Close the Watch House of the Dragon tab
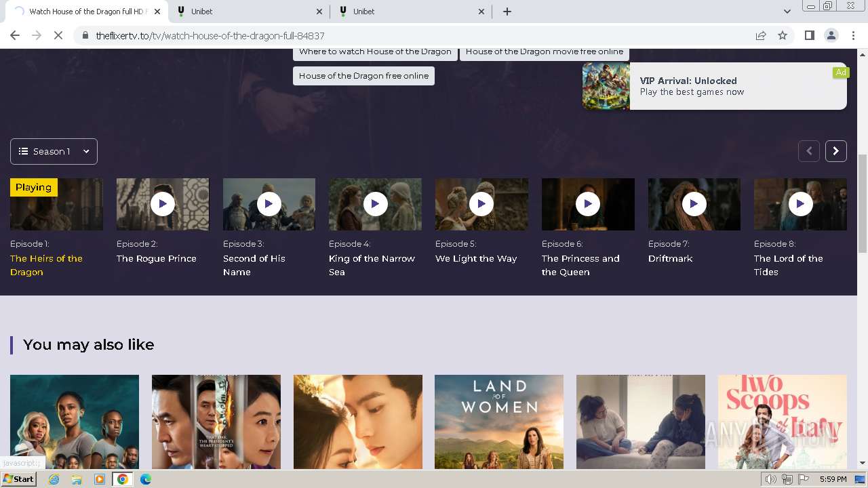This screenshot has width=868, height=488. 158,12
